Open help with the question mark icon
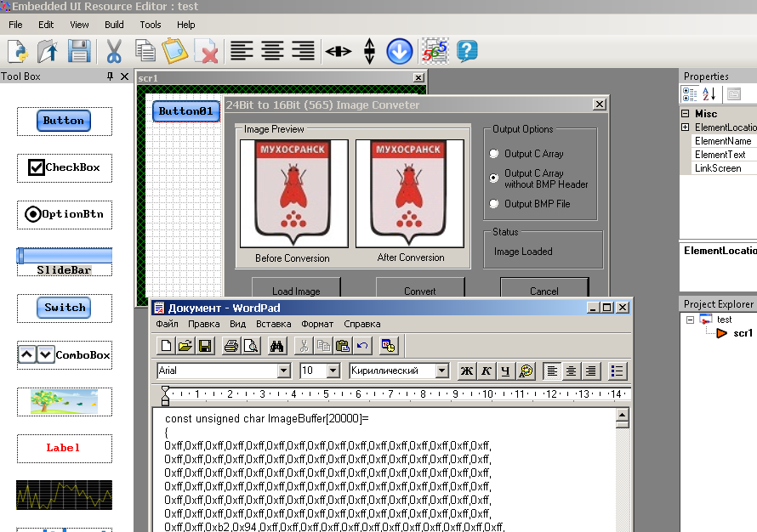 tap(466, 51)
